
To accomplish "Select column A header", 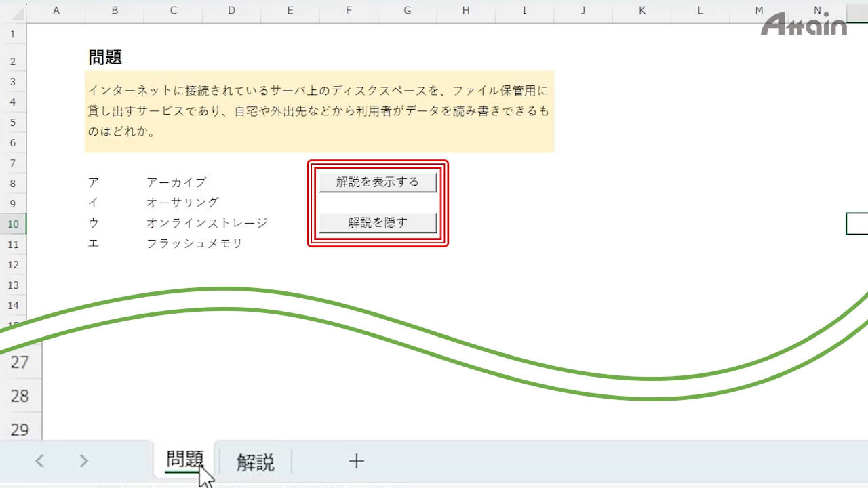I will [56, 11].
